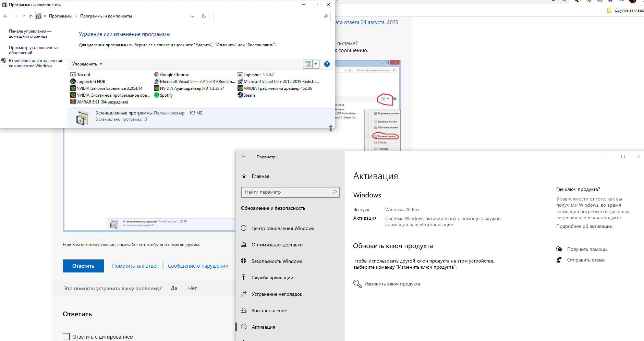Open Восстановление section

(264, 310)
